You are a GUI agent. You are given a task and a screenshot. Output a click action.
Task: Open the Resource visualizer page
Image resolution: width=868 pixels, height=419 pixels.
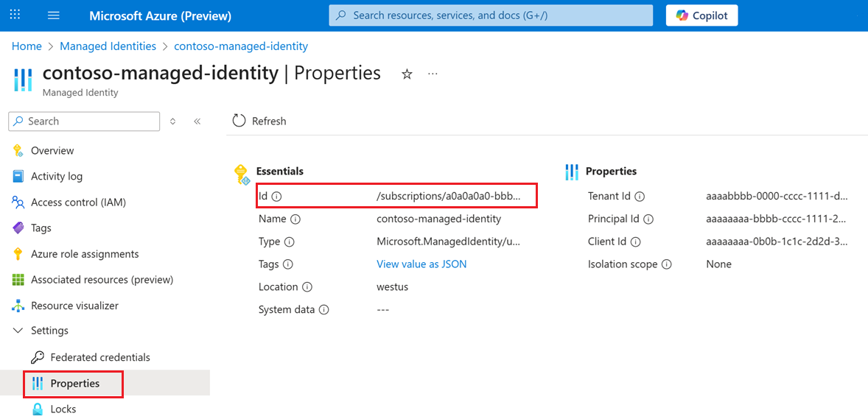[74, 305]
